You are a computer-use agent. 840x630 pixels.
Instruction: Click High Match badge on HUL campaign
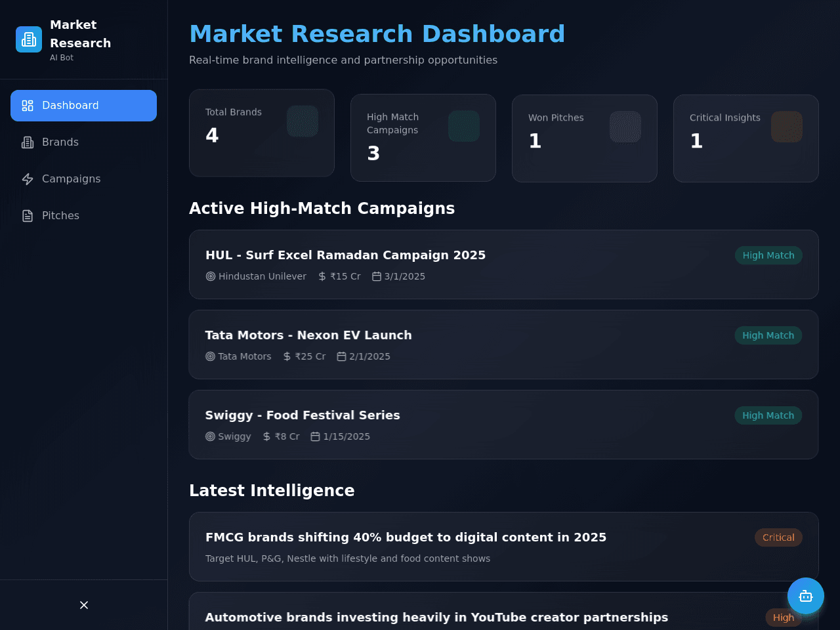point(768,255)
